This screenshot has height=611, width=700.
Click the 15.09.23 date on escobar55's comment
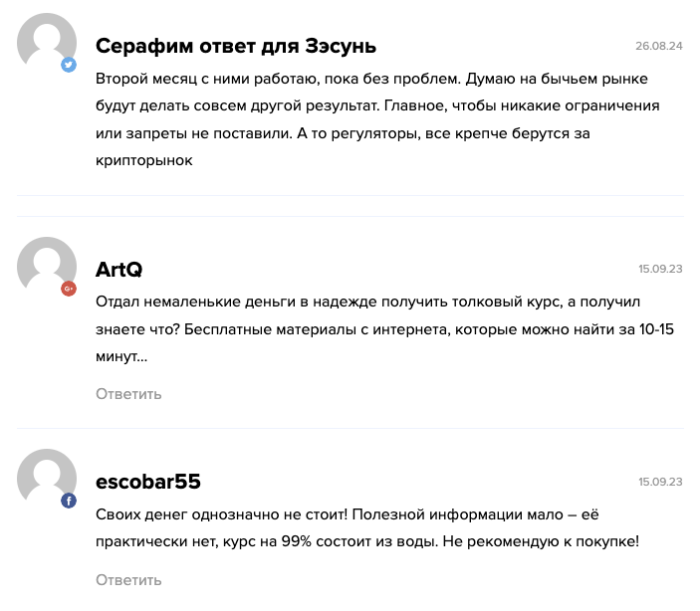[x=660, y=482]
